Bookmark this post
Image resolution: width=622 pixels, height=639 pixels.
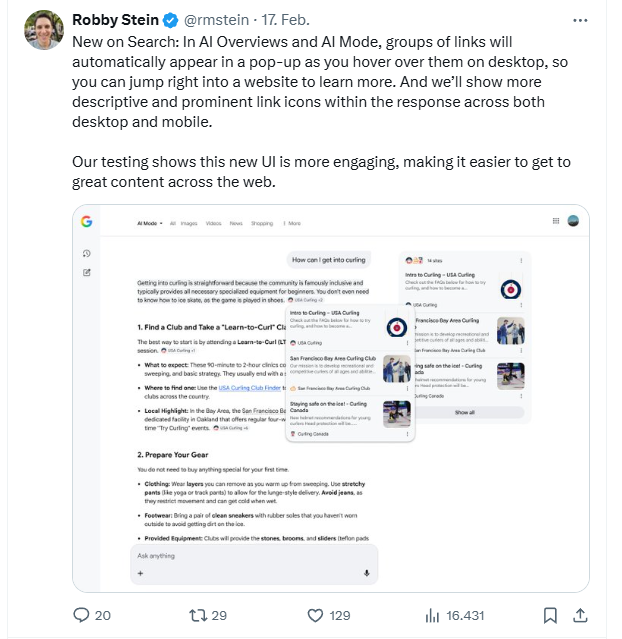click(x=550, y=616)
